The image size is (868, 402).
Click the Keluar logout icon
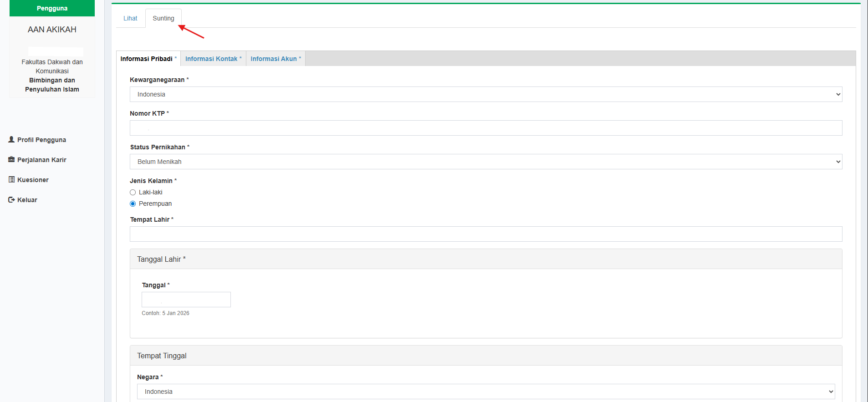11,200
